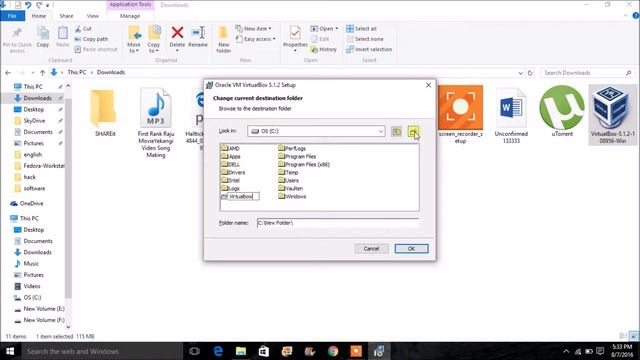
Task: Click Copy path in ribbon
Action: [x=91, y=39]
